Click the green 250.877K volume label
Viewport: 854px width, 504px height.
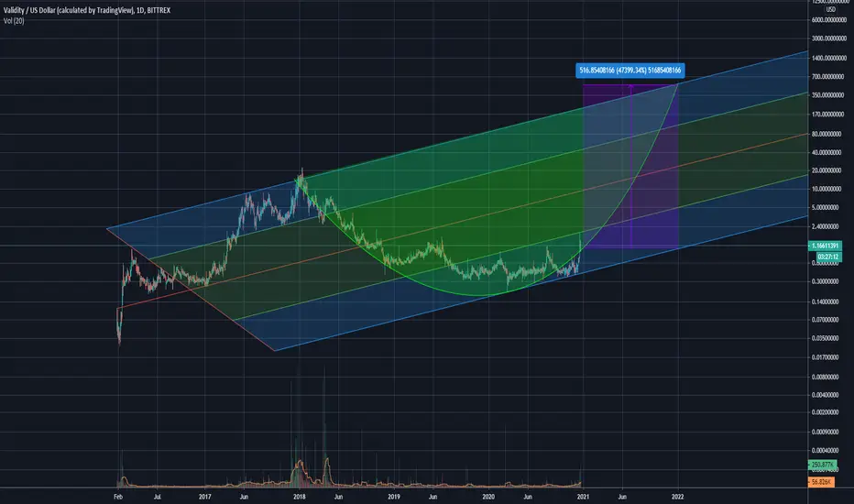click(823, 465)
